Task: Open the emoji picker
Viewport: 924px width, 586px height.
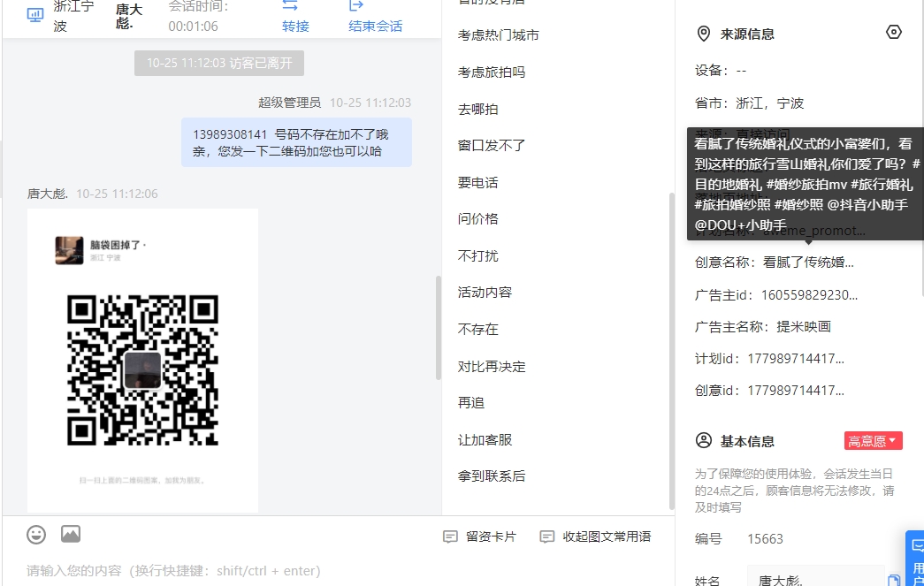Action: coord(36,534)
